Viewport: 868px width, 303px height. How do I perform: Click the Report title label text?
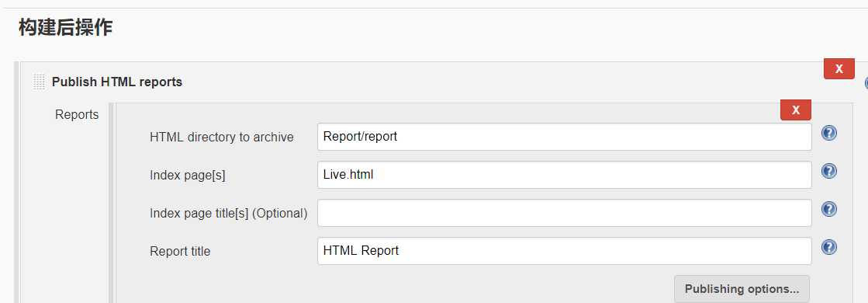click(180, 252)
